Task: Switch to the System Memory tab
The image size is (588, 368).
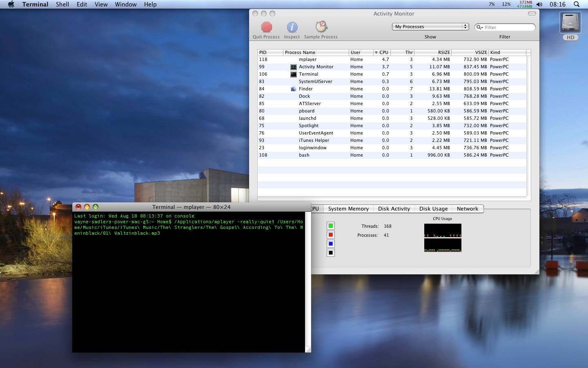Action: tap(348, 209)
